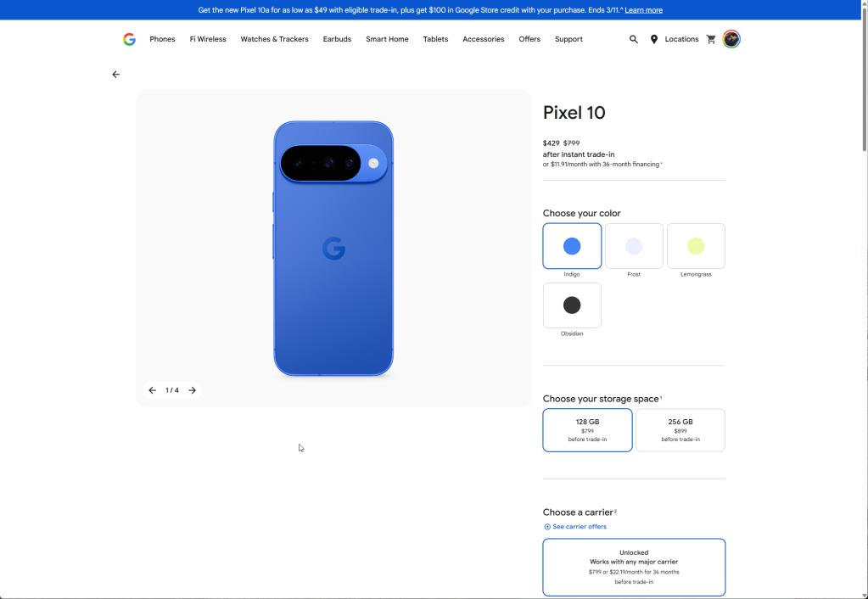Click the Locations pin icon
The height and width of the screenshot is (599, 868).
pos(654,39)
